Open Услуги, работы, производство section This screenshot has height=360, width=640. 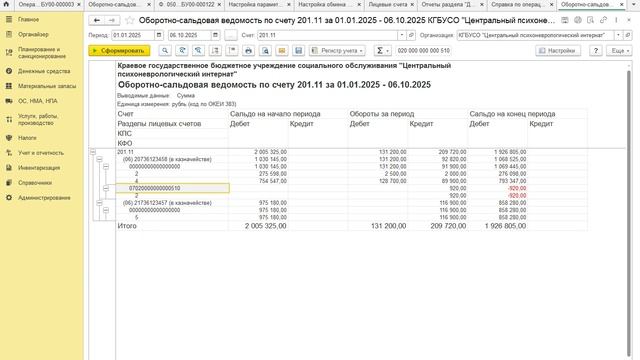point(38,119)
